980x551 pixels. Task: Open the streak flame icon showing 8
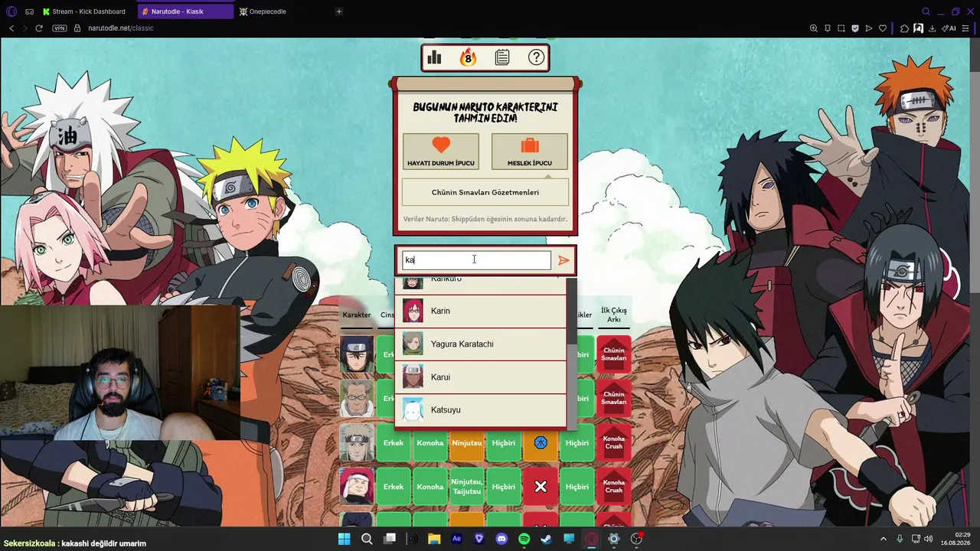(x=468, y=57)
